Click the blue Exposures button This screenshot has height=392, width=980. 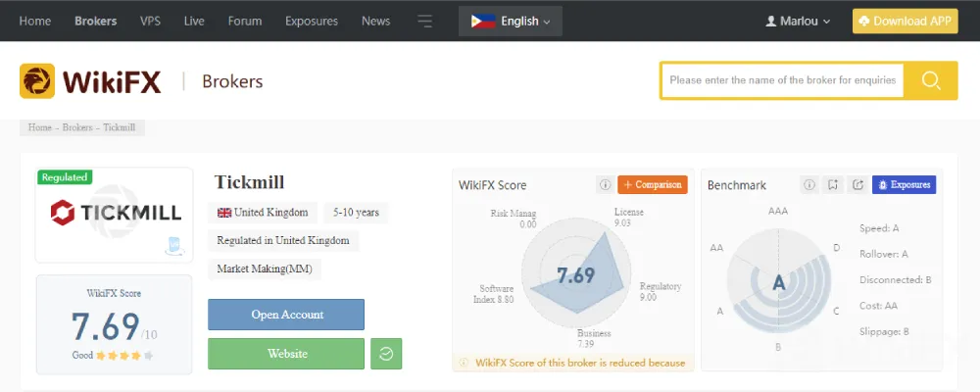tap(904, 185)
